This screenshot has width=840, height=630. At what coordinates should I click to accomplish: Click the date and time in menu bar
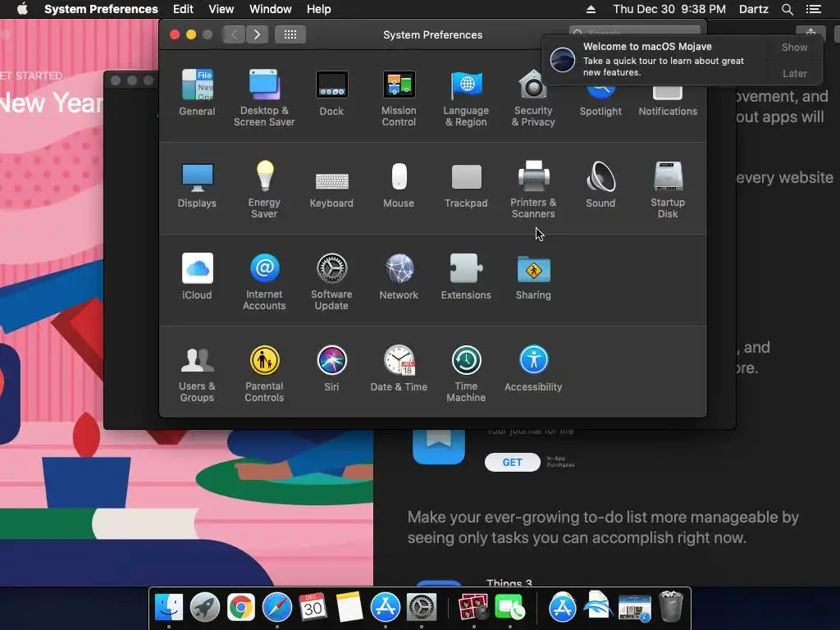[x=669, y=9]
